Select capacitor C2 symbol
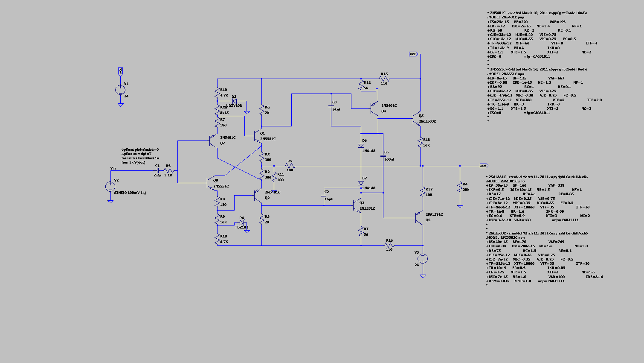This screenshot has width=644, height=363. [324, 195]
